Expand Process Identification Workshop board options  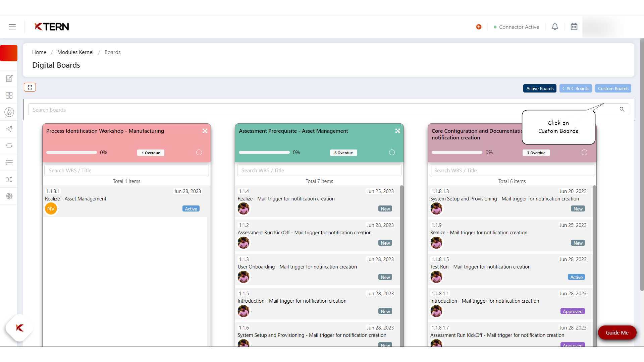204,130
